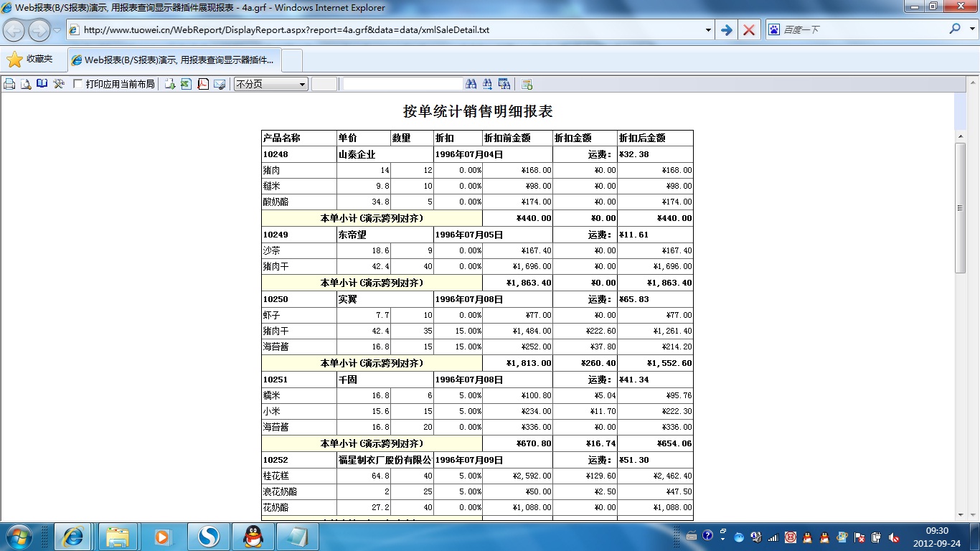
Task: Open the tools settings icon (hammer and wrench)
Action: coord(59,84)
